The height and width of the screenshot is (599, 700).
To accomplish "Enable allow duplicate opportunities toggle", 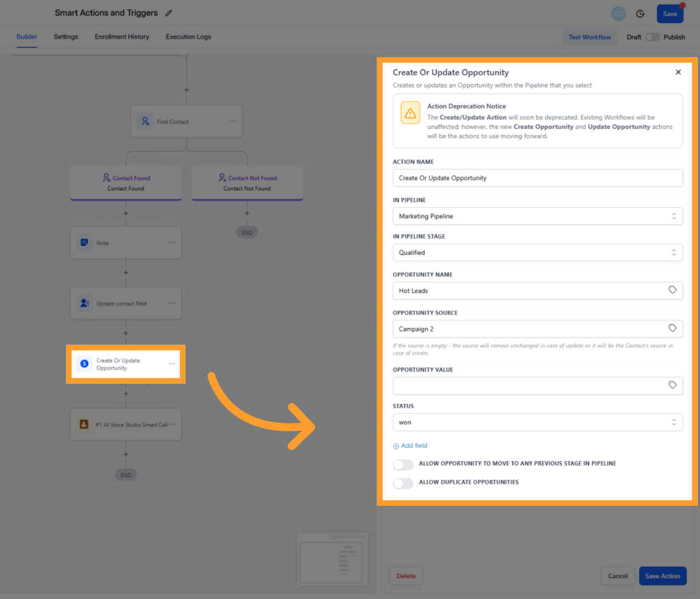I will click(x=403, y=484).
